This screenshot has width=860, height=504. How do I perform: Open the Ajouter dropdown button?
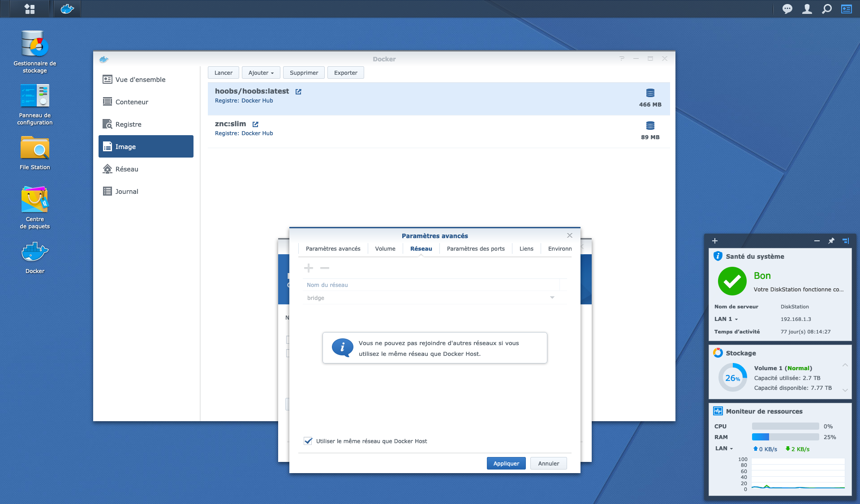click(261, 73)
